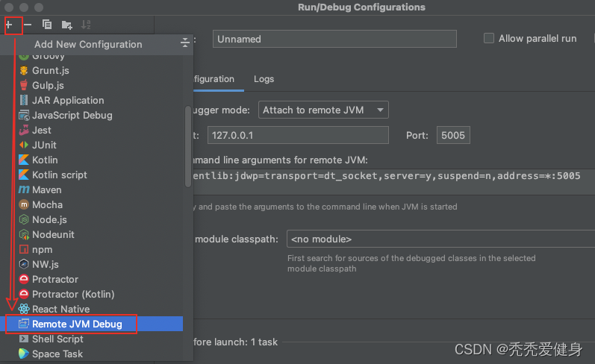
Task: Click the configuration Name input field
Action: pos(334,39)
